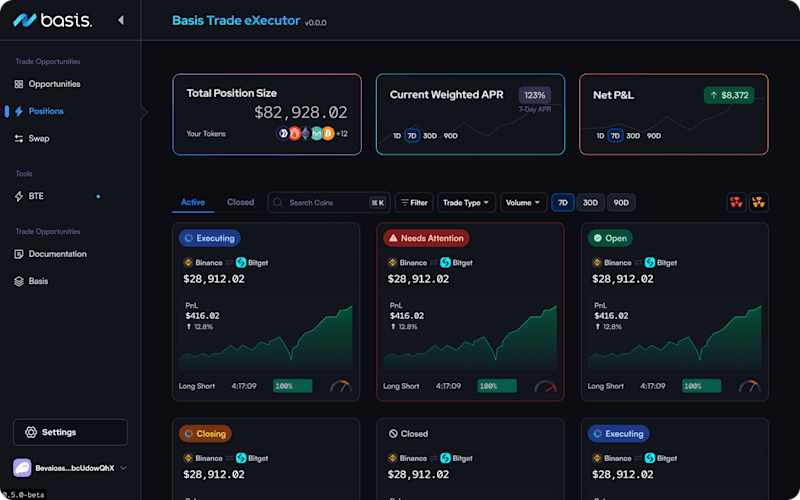This screenshot has width=800, height=500.
Task: Select the 7D range in positions toolbar
Action: tap(563, 203)
